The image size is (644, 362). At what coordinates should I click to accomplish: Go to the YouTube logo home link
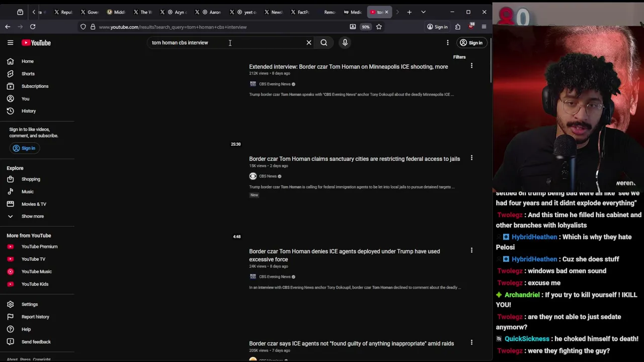[x=36, y=43]
